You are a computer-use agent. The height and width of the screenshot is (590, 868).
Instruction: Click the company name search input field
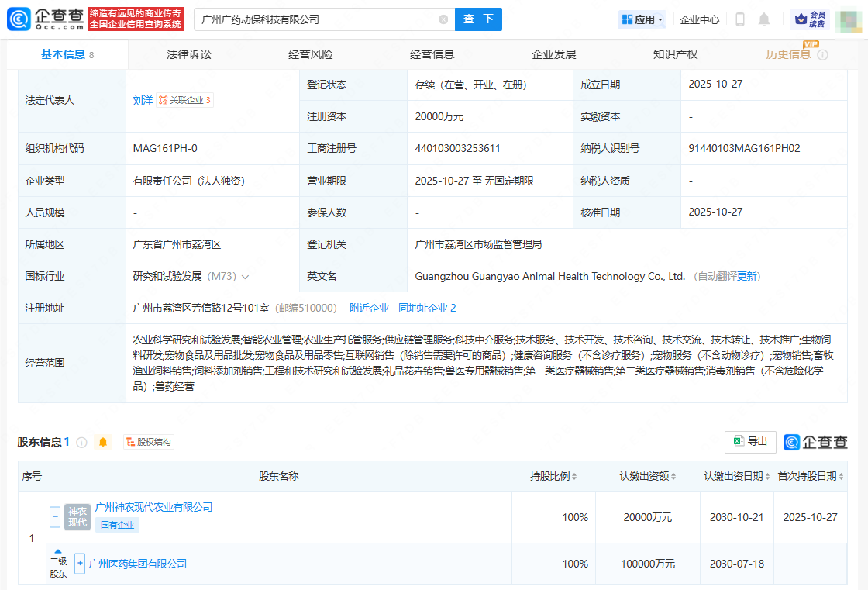(x=310, y=19)
